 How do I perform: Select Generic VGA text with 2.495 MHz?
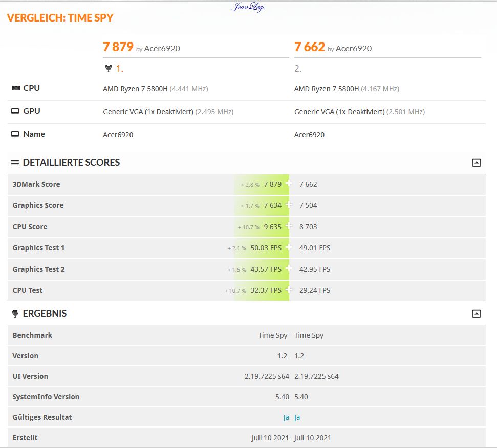[x=168, y=112]
